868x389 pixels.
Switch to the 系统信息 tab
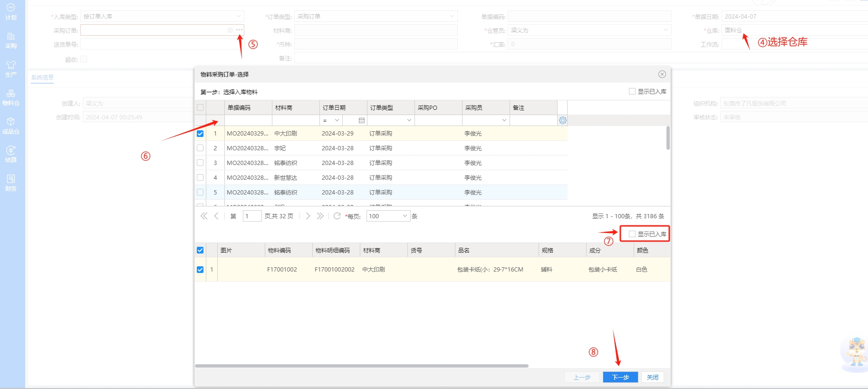click(42, 78)
